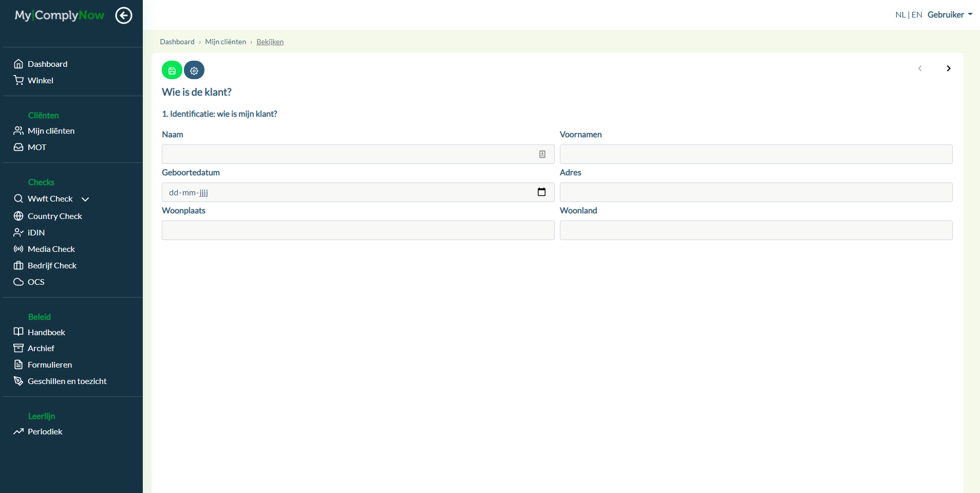Go to next step with right chevron
The image size is (980, 493).
coord(948,68)
